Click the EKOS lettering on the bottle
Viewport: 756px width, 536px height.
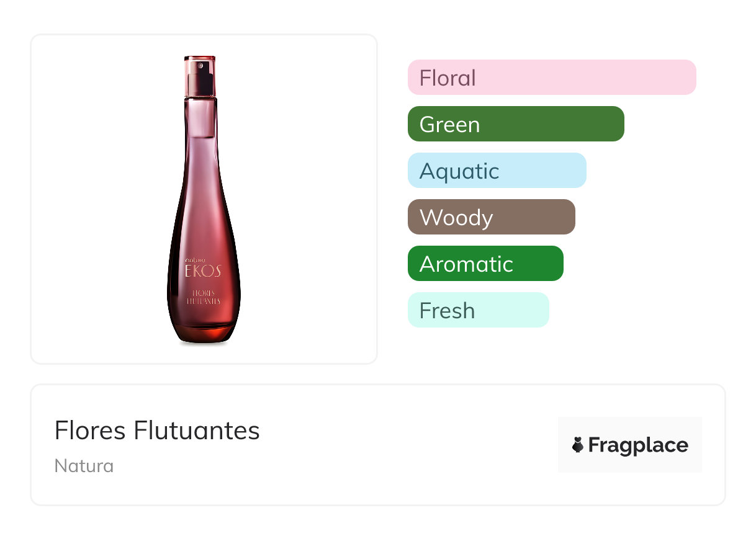click(x=202, y=271)
